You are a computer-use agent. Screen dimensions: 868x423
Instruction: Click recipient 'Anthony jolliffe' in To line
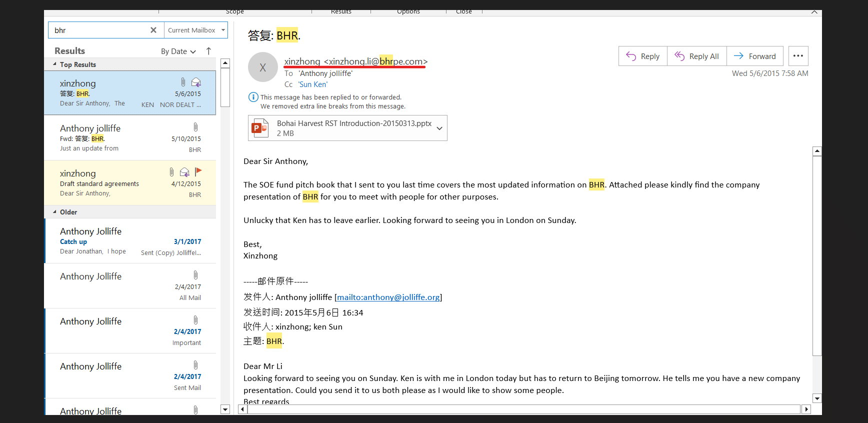click(x=325, y=73)
